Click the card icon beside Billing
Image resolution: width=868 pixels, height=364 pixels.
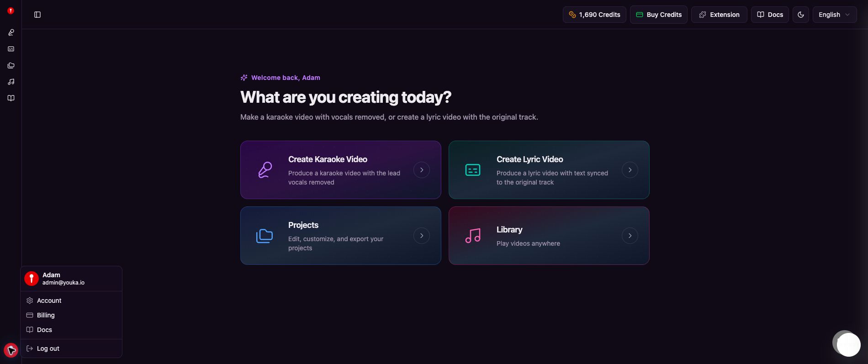30,315
